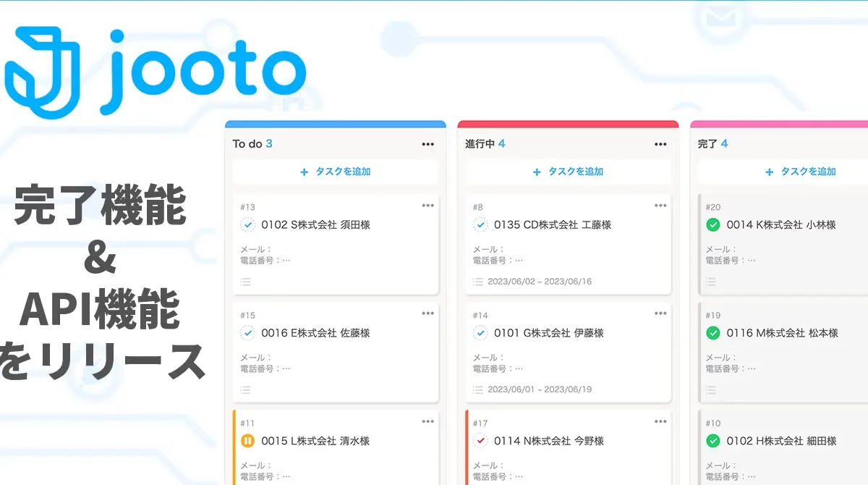The image size is (868, 485).
Task: Click the task number #11
Action: (x=247, y=423)
